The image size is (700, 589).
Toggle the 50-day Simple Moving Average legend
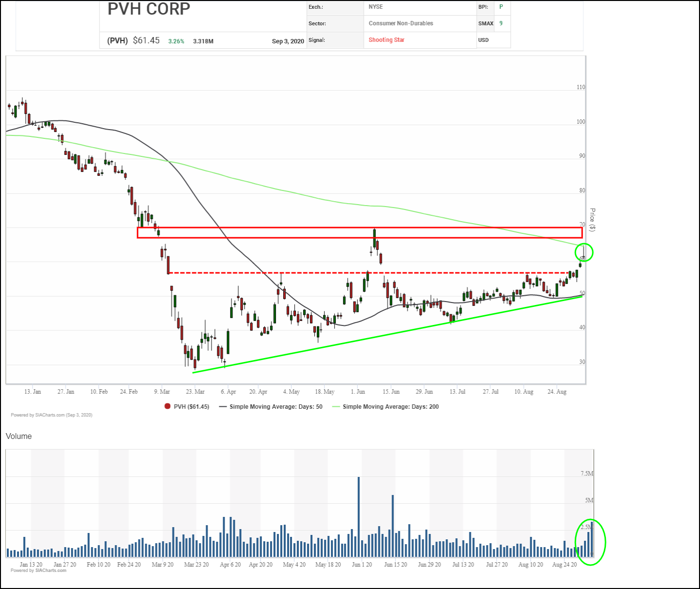click(271, 406)
